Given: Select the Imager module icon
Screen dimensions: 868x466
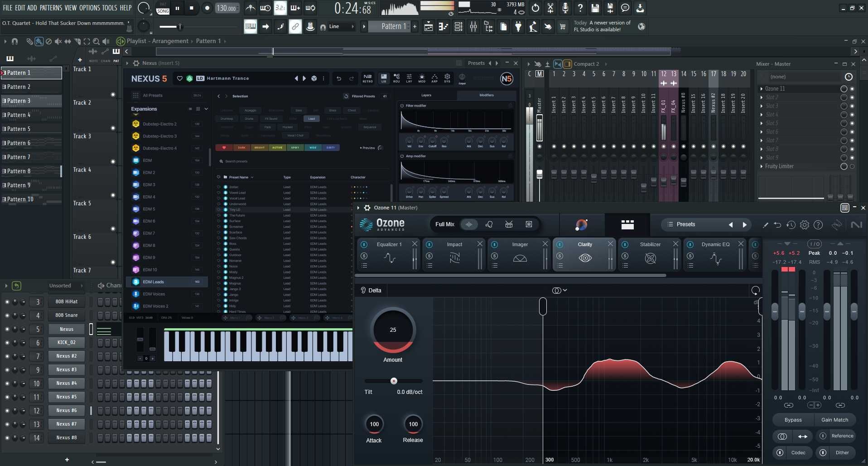Looking at the screenshot, I should pos(520,258).
